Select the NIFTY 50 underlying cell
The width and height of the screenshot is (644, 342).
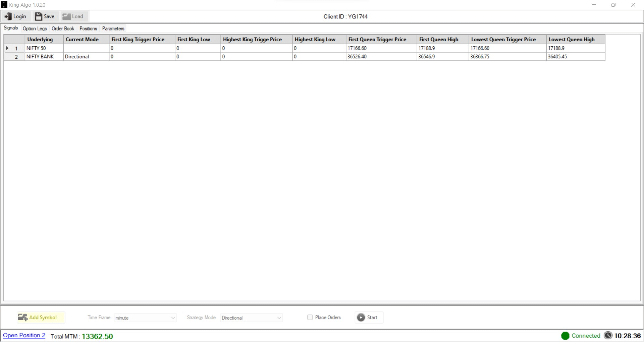44,48
